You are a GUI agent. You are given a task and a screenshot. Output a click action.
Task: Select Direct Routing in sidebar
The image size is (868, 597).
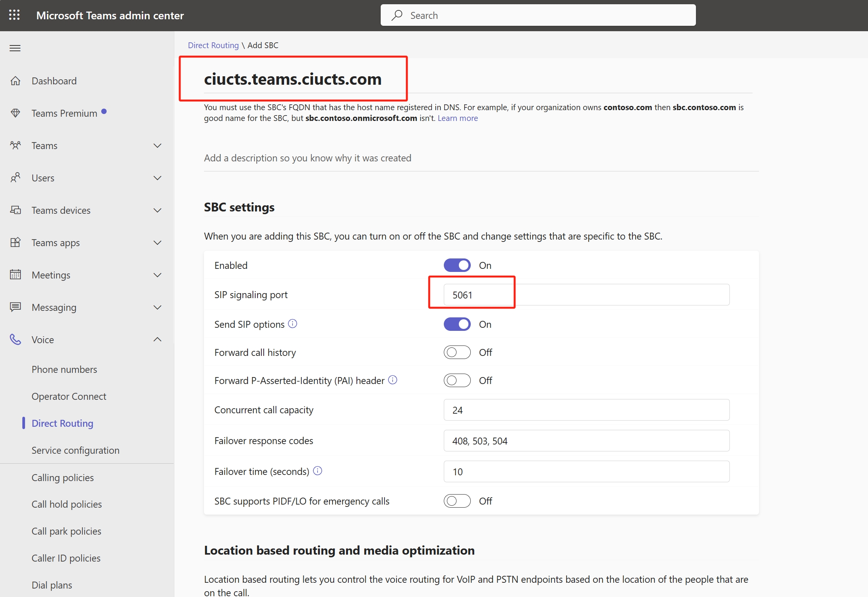[62, 423]
